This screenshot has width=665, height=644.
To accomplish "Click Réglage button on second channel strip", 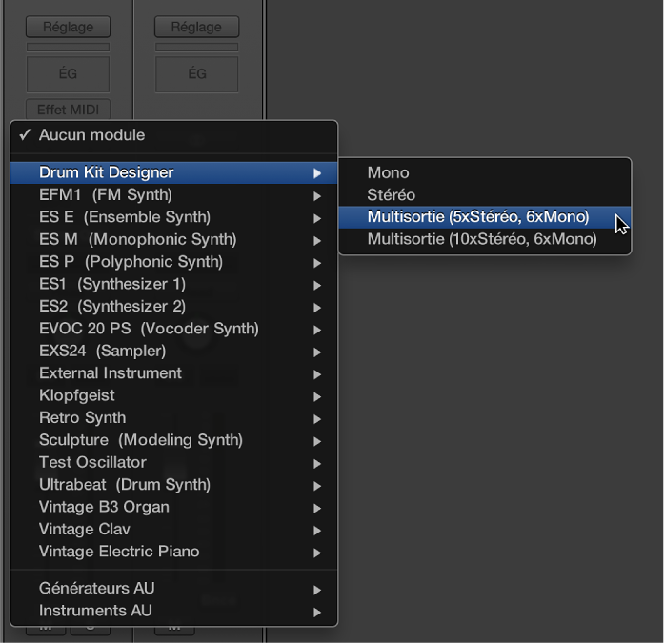I will click(197, 27).
